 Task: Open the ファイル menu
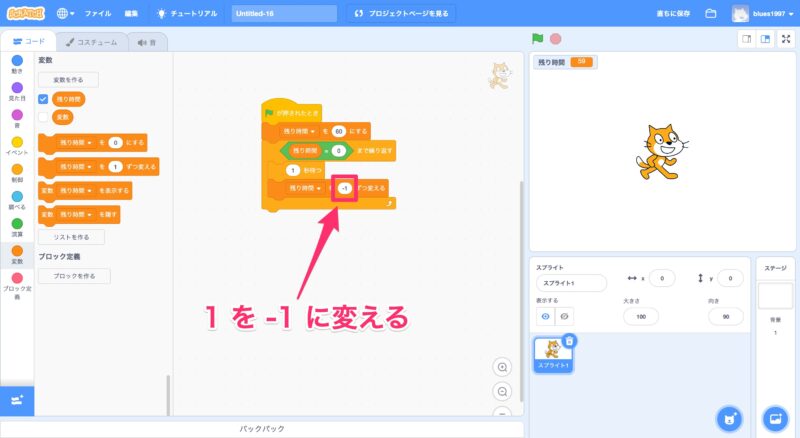click(x=98, y=14)
